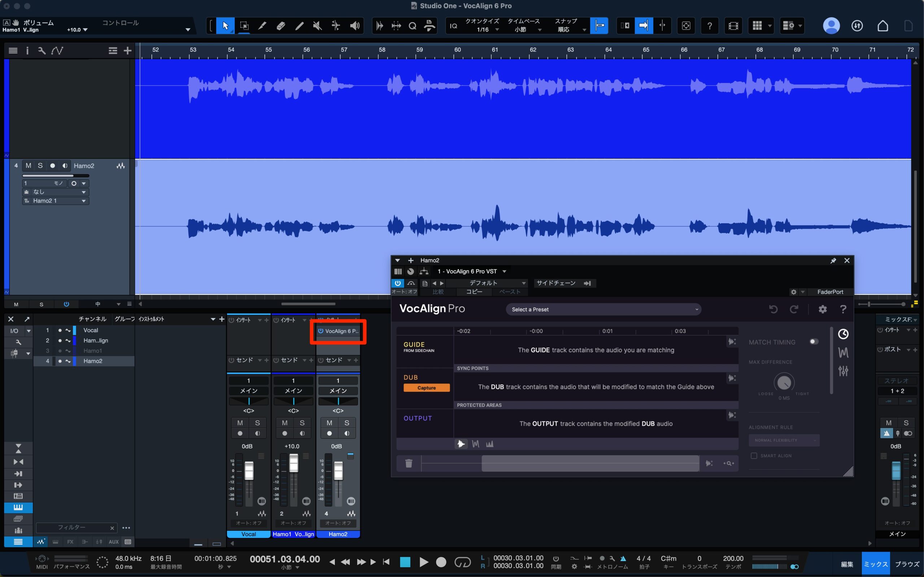Click VocAlign Pro undo arrow

(x=773, y=309)
